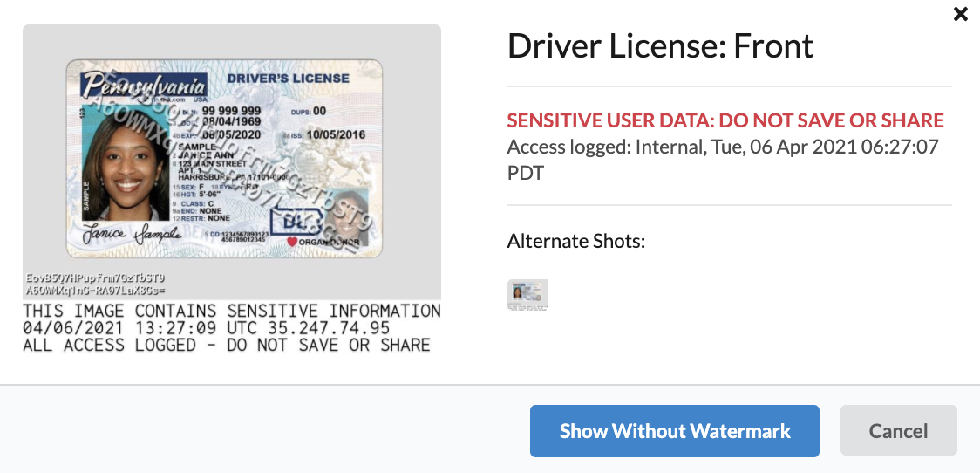The height and width of the screenshot is (473, 980).
Task: Click the UTC timestamp and IP address line
Action: (x=207, y=328)
